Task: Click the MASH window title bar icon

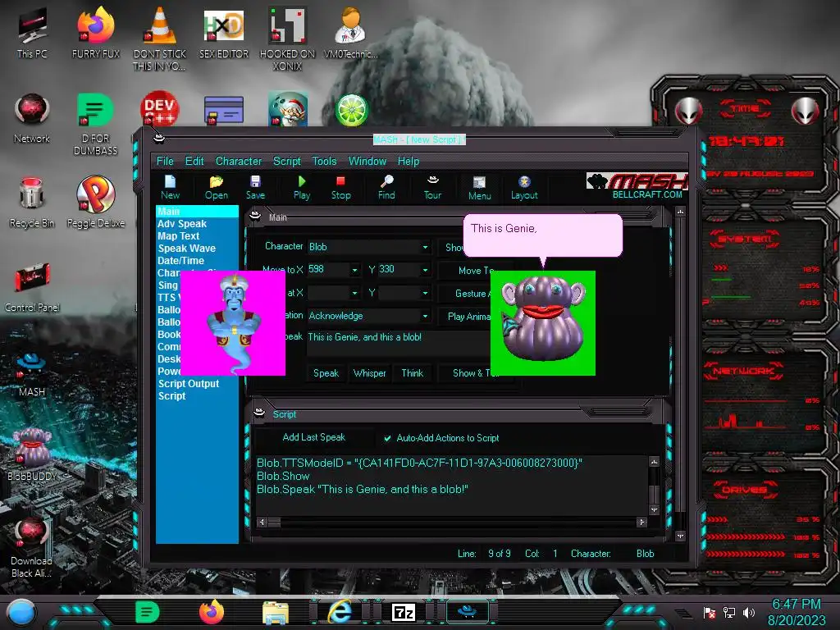Action: [x=158, y=139]
